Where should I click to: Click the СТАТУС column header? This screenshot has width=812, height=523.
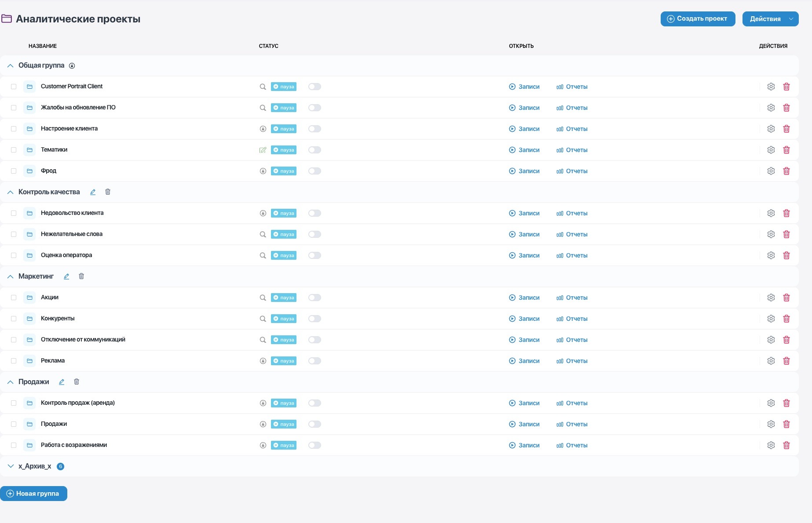[x=269, y=46]
